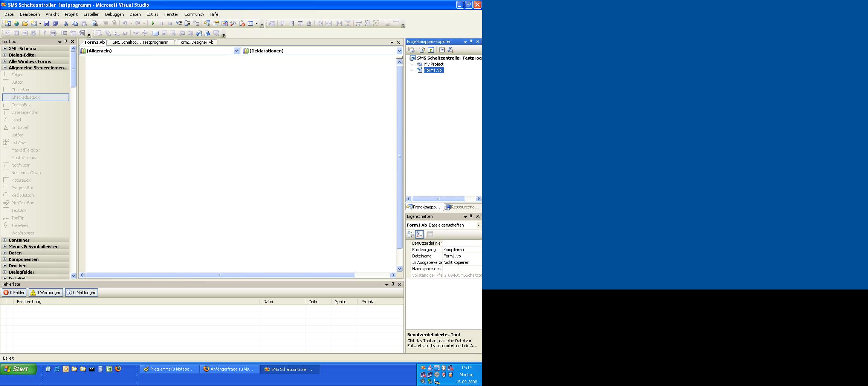Click the Dateiname value field Form1.vb
The image size is (868, 386).
[462, 256]
